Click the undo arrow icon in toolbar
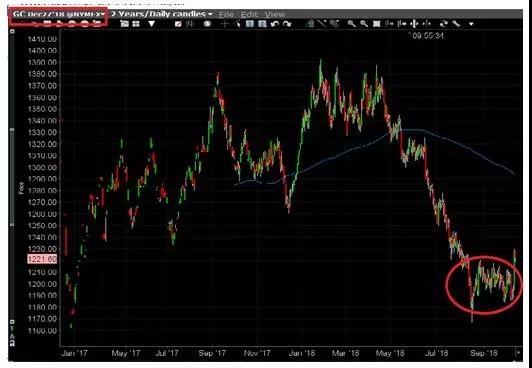Image resolution: width=532 pixels, height=368 pixels. (275, 24)
